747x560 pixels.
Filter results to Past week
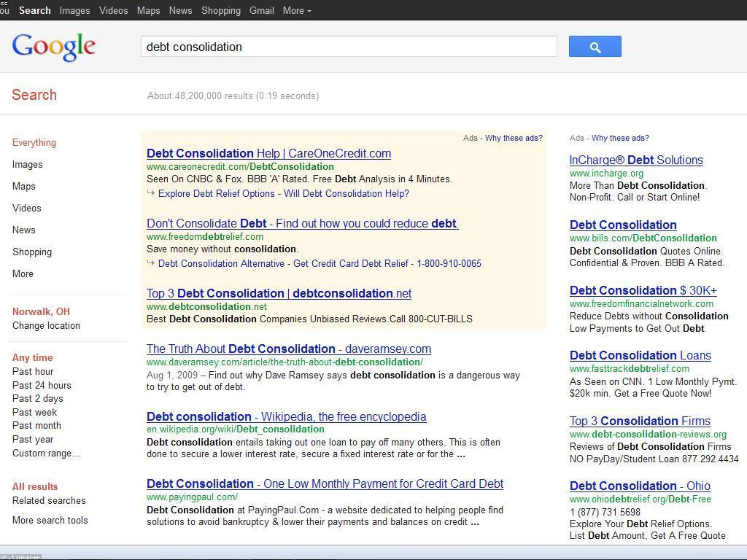tap(34, 413)
